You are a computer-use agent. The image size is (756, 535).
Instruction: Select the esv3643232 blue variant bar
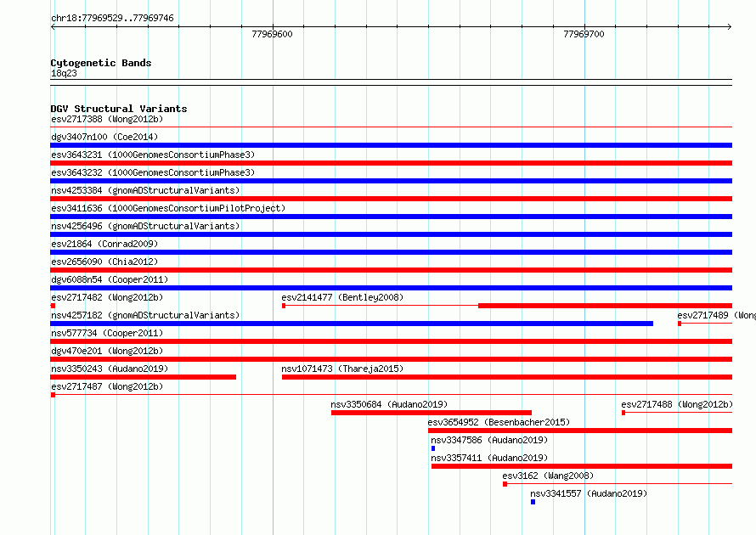point(391,181)
